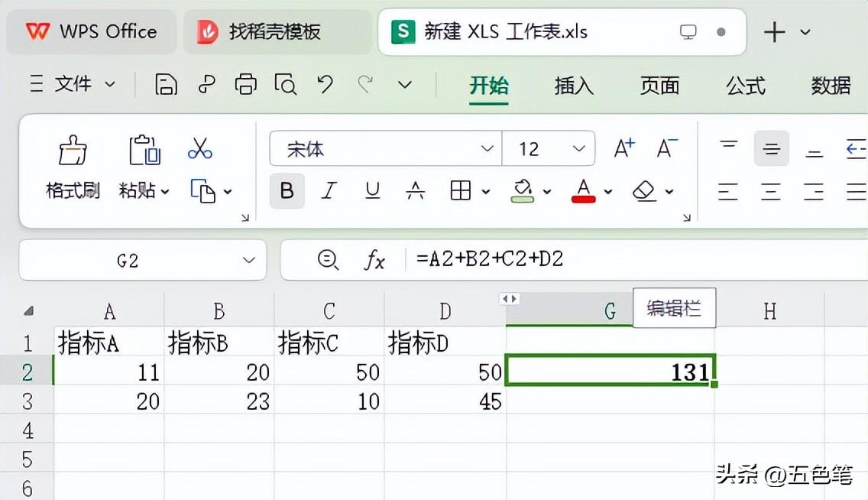Decrease font size with A- icon
This screenshot has height=500, width=868.
tap(666, 148)
